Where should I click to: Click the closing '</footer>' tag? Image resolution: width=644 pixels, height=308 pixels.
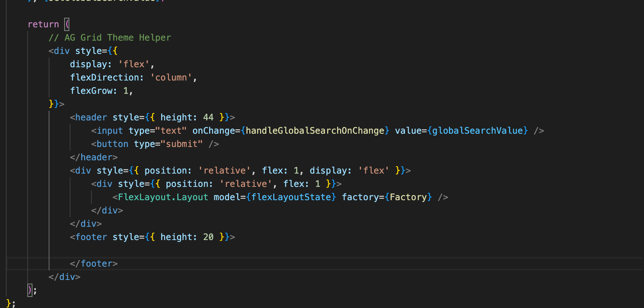[94, 264]
